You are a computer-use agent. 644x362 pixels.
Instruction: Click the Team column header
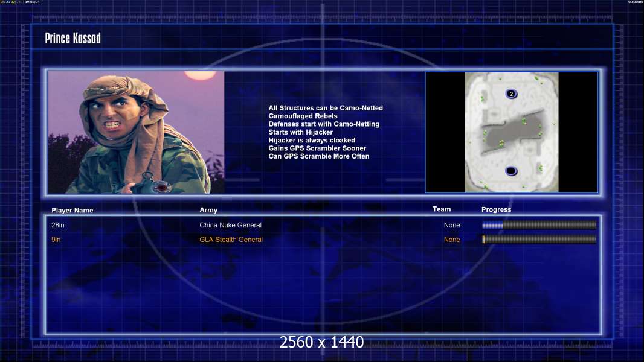pos(442,209)
